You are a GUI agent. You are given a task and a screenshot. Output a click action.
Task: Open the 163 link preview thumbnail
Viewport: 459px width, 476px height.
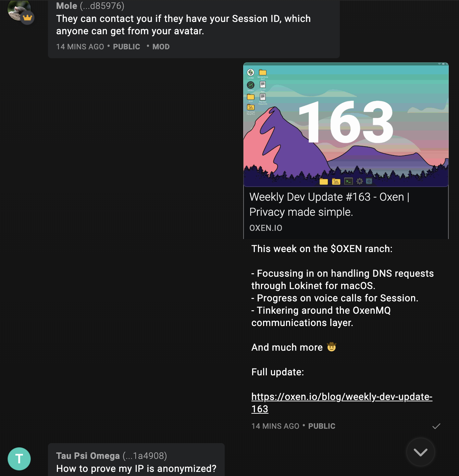pos(346,125)
